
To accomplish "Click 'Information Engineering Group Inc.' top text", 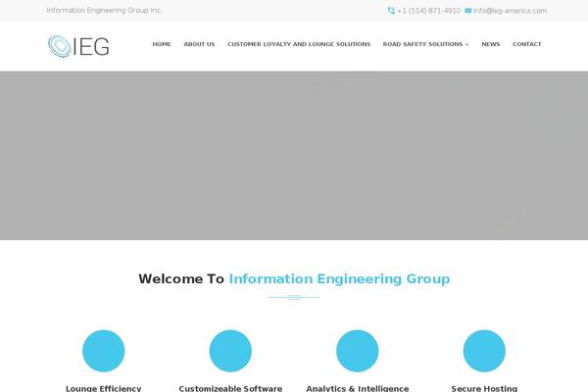I will [104, 10].
